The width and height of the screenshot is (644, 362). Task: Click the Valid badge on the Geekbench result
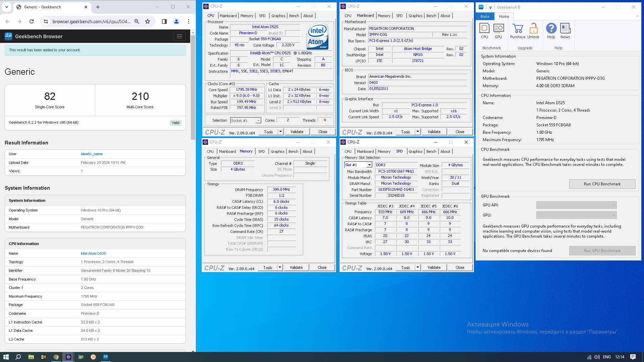(175, 123)
